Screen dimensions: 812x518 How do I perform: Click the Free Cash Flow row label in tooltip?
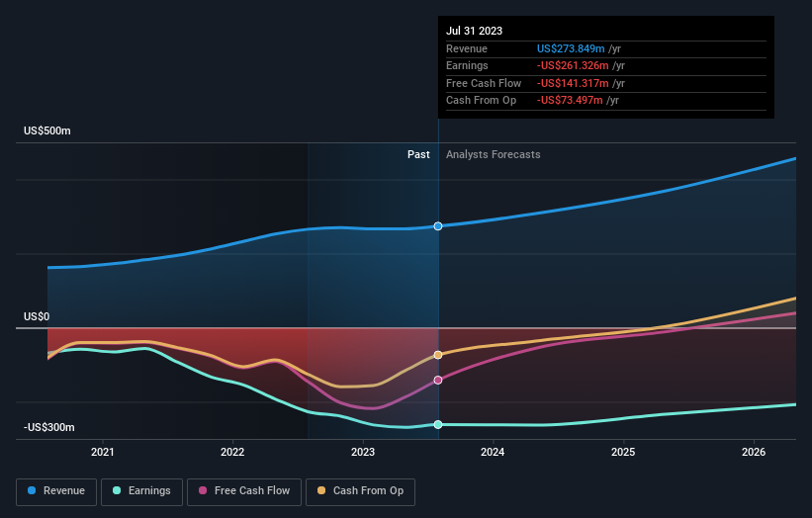click(x=484, y=83)
